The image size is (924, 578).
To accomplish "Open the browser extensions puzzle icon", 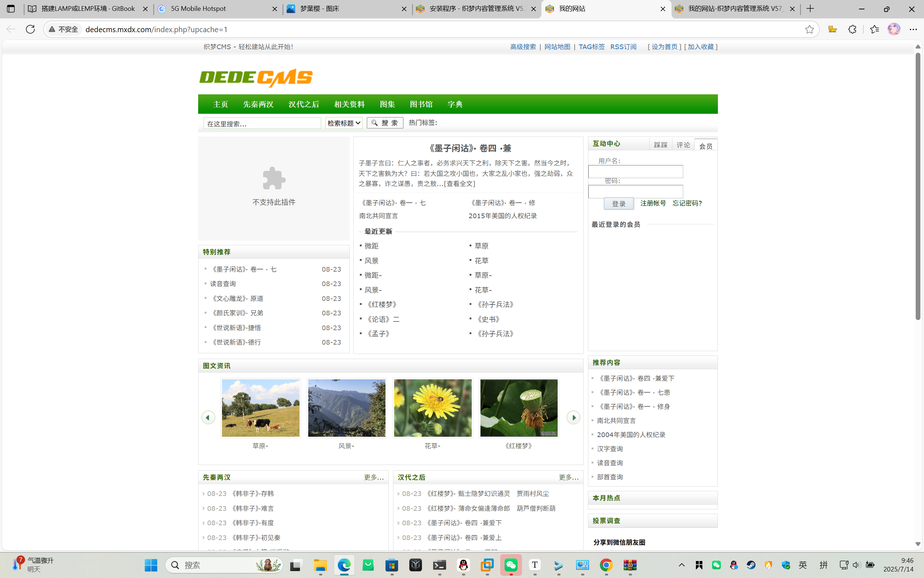I will (x=852, y=29).
